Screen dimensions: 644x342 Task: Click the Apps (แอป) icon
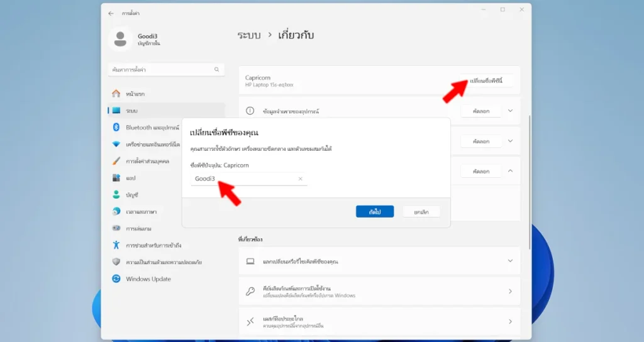[x=116, y=178]
